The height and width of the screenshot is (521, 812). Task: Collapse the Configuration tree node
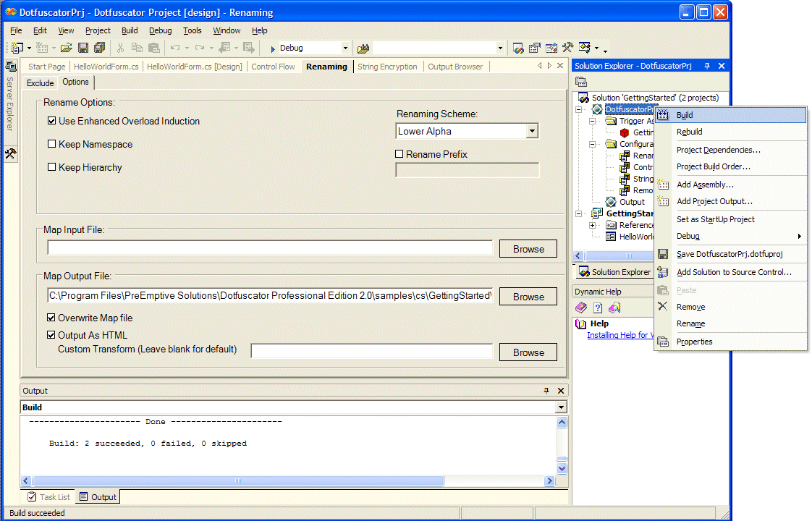pyautogui.click(x=592, y=144)
